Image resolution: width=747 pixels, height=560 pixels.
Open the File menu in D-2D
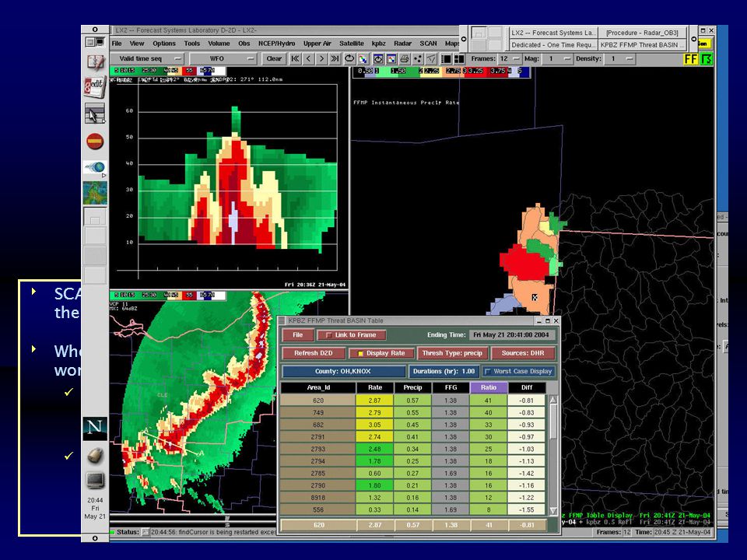click(117, 44)
